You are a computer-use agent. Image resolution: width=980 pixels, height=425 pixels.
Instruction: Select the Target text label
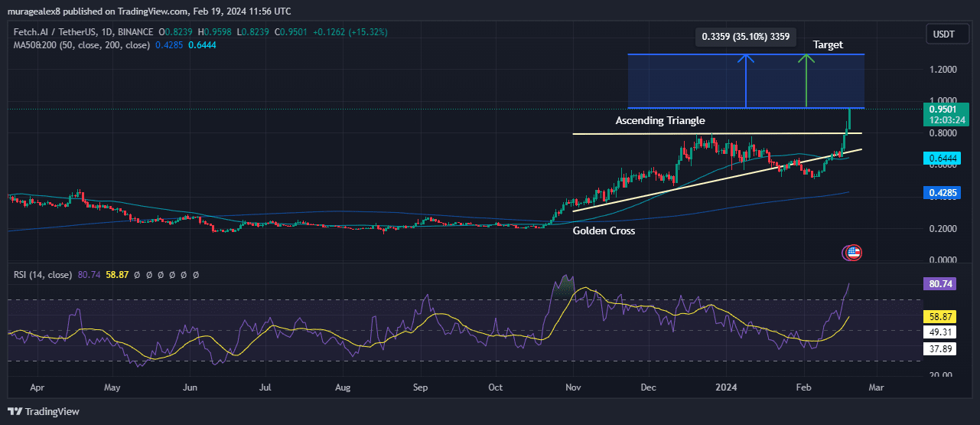(x=828, y=45)
